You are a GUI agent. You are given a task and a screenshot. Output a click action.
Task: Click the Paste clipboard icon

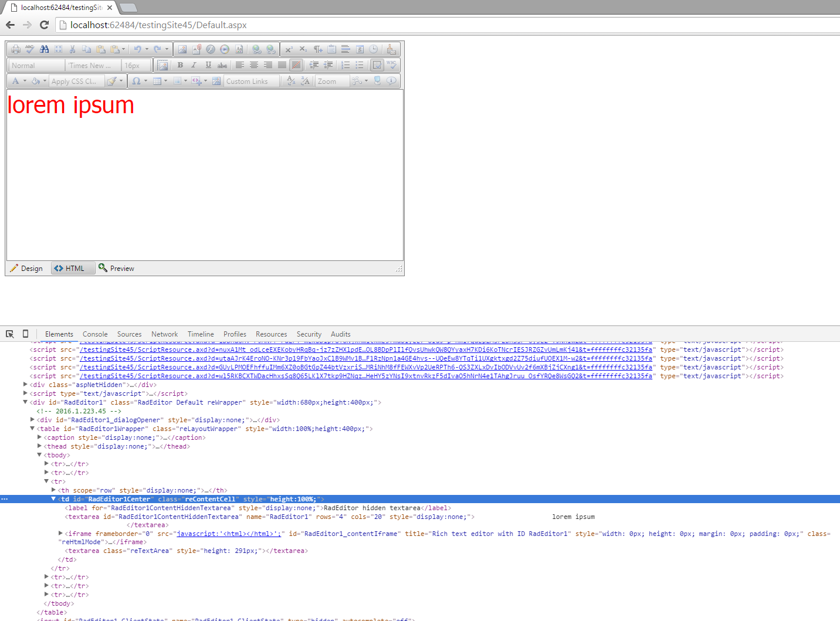[x=100, y=49]
